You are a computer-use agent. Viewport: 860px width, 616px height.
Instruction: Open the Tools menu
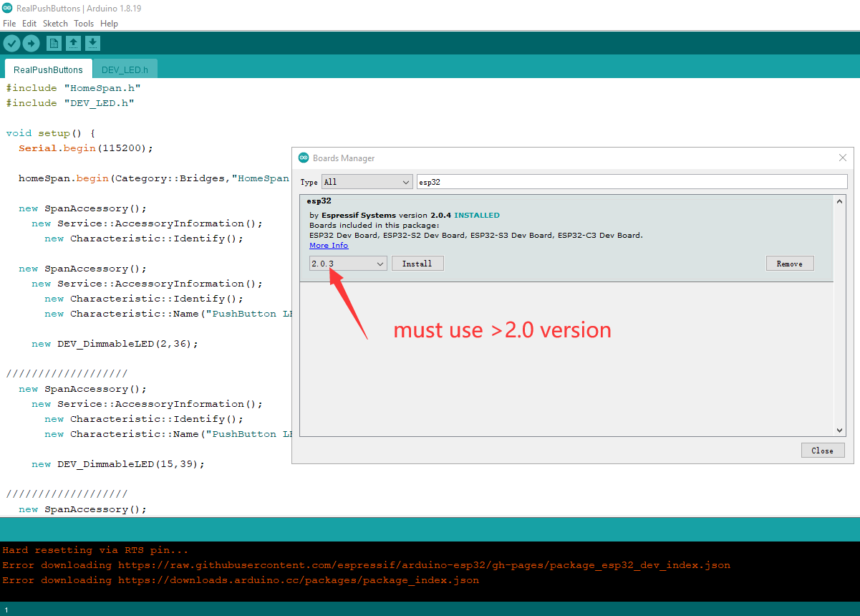tap(84, 24)
